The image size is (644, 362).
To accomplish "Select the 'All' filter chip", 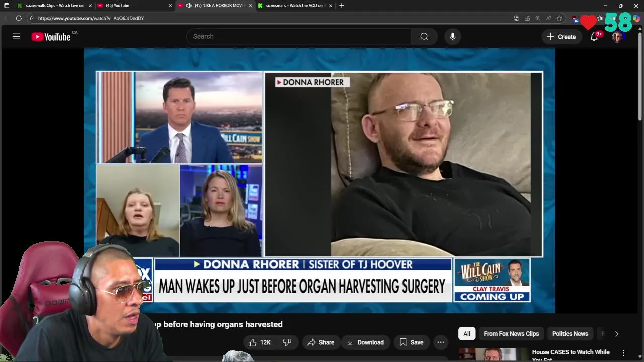I will 467,334.
